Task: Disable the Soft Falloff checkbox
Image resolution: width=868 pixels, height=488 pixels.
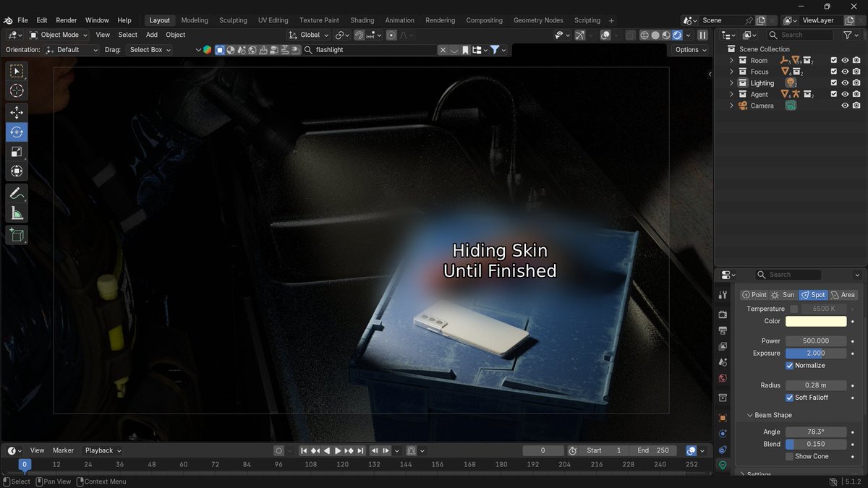Action: [x=789, y=398]
